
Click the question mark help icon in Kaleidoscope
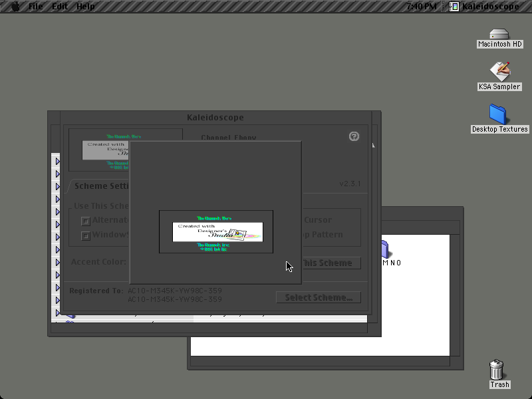click(x=354, y=136)
